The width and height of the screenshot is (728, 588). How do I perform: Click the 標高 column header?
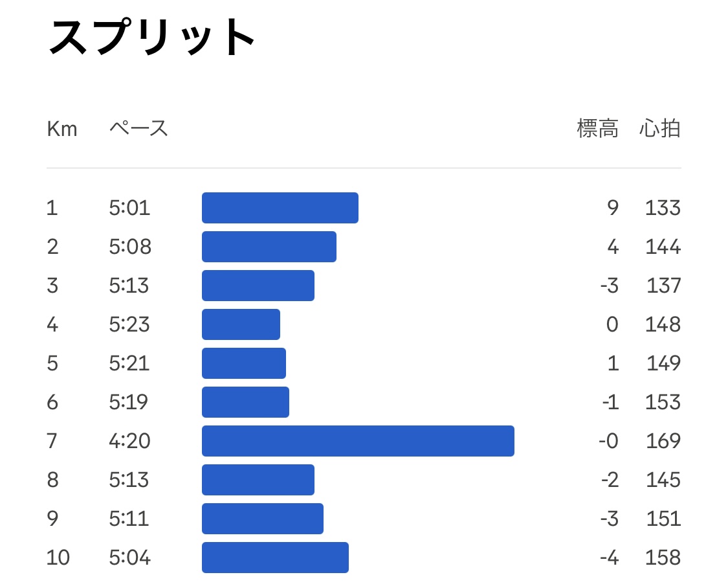click(597, 129)
